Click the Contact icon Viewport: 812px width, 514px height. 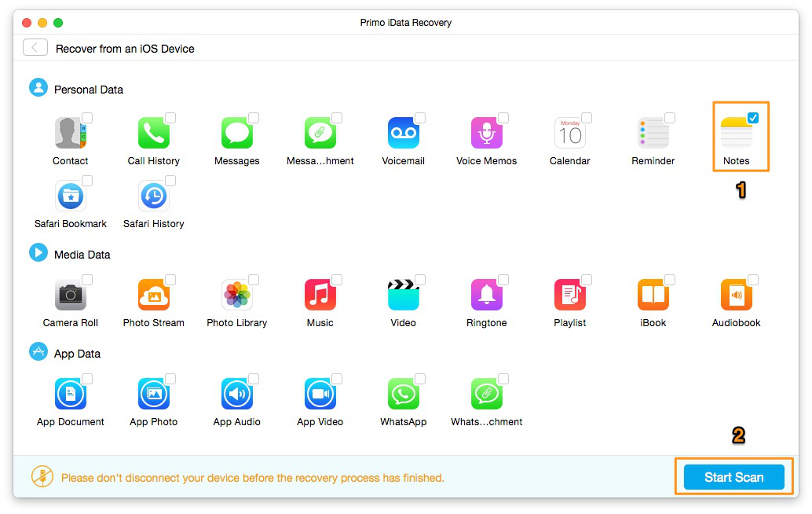(x=71, y=133)
